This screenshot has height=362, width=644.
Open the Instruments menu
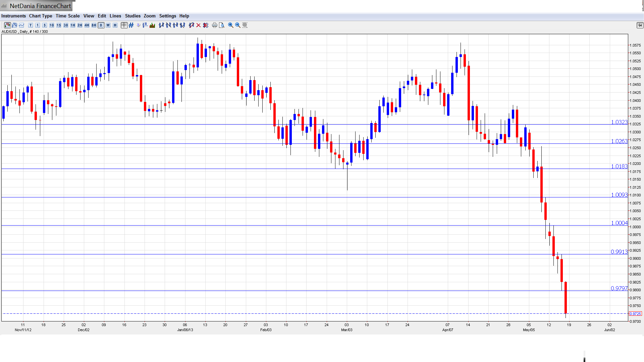tap(13, 16)
